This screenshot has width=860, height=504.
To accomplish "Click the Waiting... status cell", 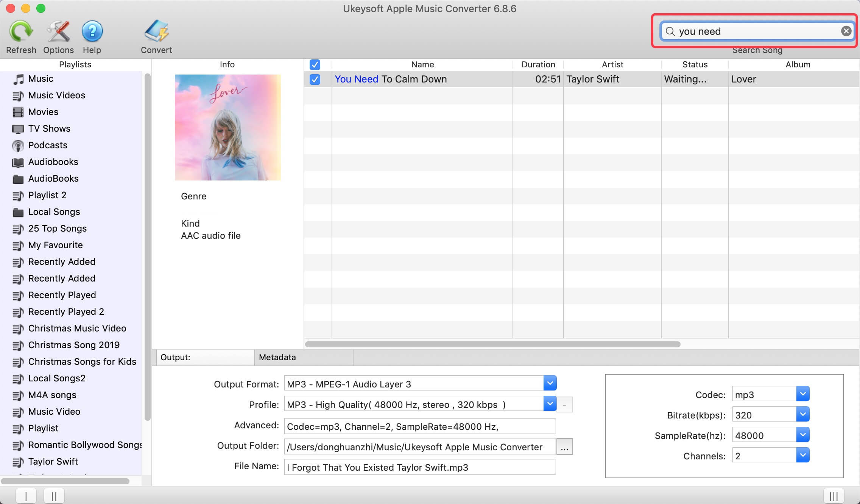I will (695, 79).
